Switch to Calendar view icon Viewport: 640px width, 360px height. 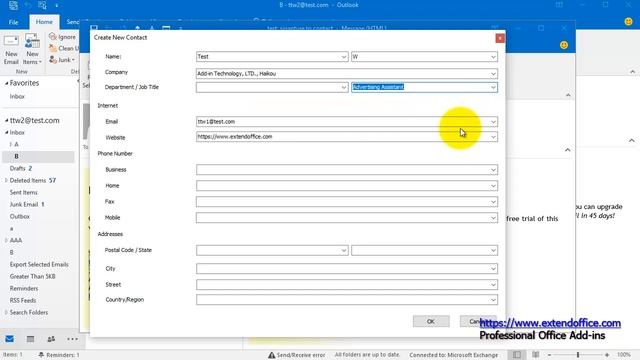[x=30, y=339]
